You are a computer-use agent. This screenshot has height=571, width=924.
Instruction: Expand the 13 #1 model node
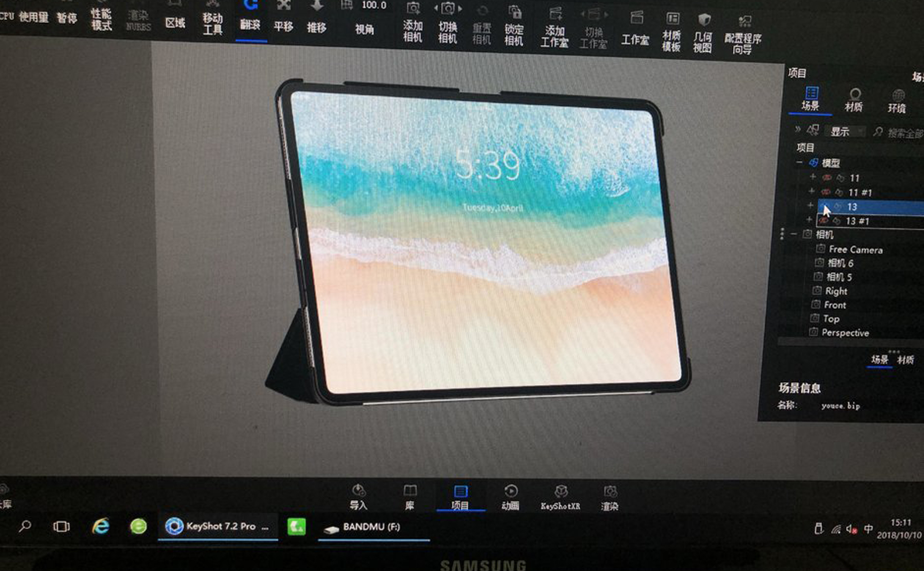coord(809,220)
